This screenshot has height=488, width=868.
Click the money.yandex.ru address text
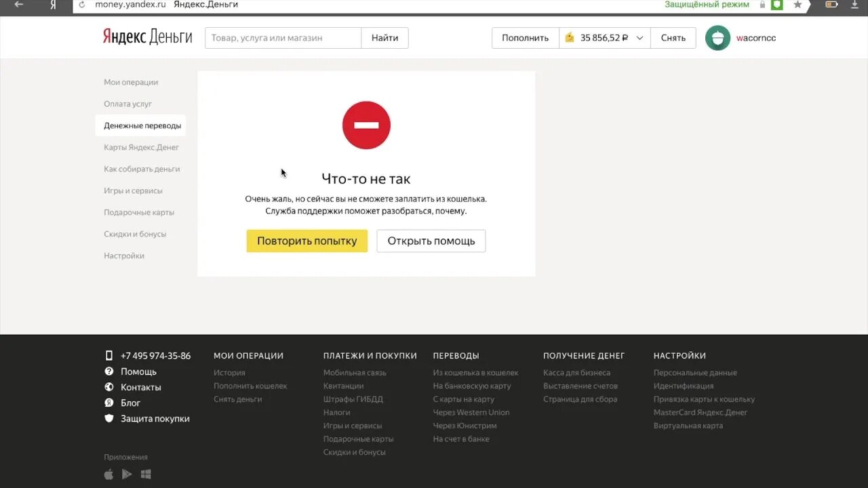click(x=130, y=4)
